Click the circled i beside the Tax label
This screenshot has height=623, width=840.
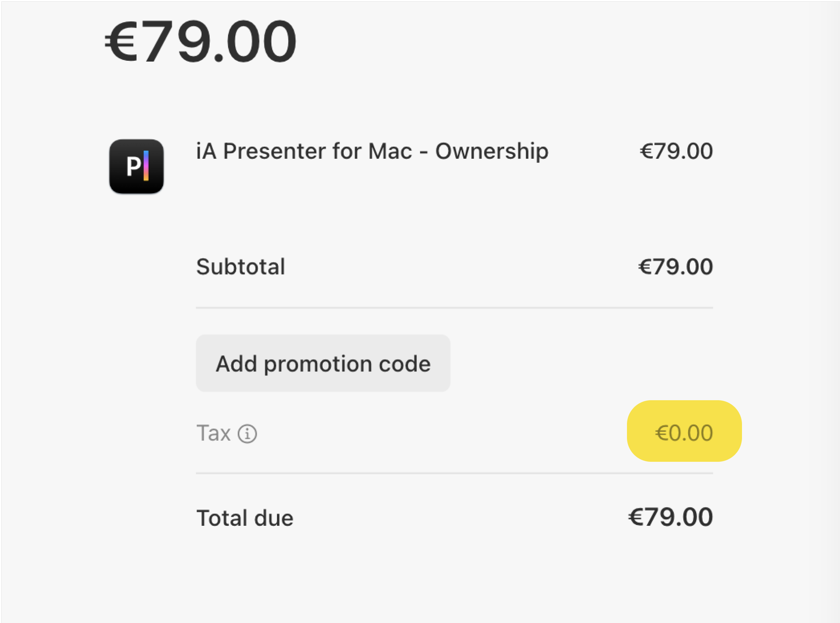[247, 433]
